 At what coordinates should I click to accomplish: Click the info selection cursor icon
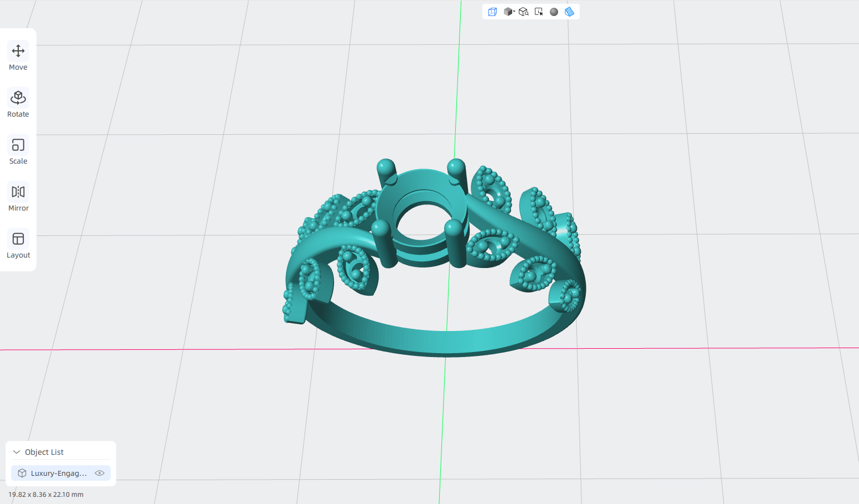(x=539, y=12)
